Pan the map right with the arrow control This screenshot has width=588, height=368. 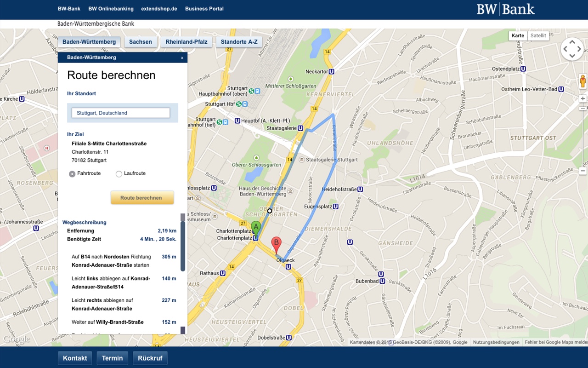tap(579, 49)
